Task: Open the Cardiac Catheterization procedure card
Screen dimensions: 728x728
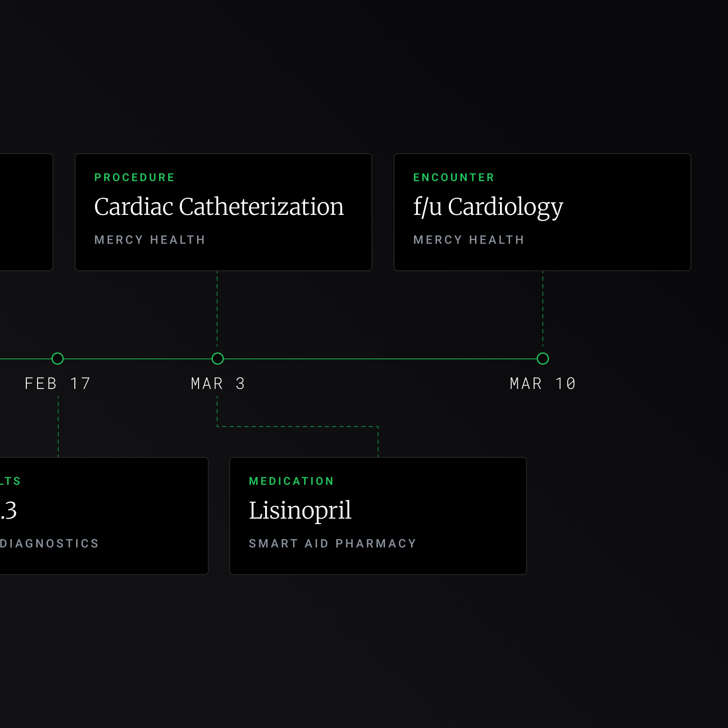Action: (223, 212)
